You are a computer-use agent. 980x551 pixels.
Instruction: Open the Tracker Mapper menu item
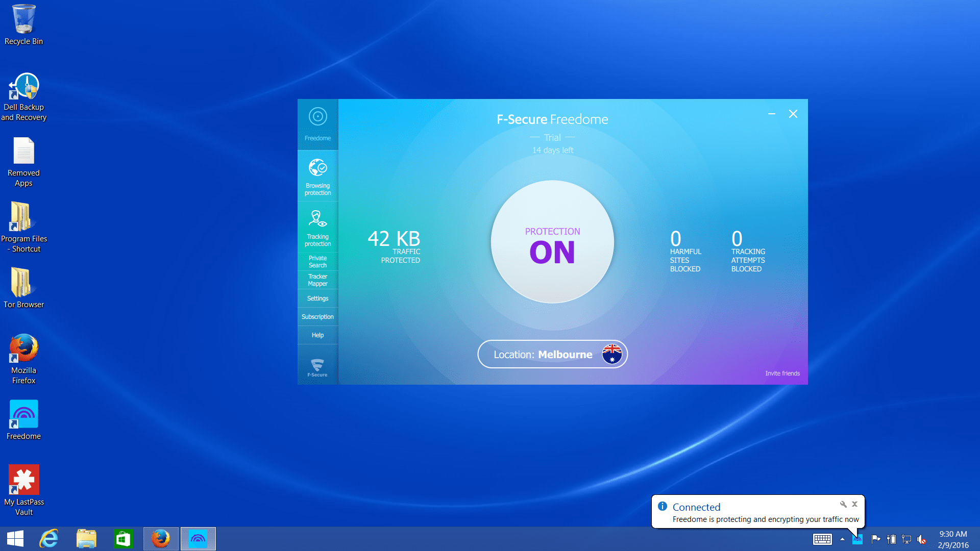point(317,280)
